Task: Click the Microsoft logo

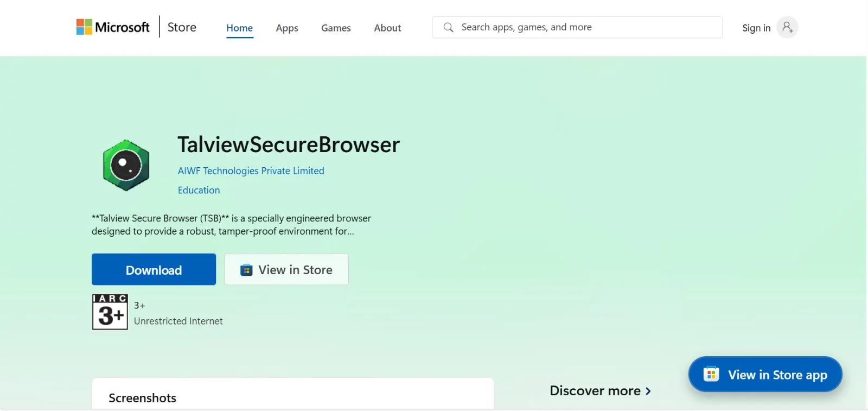Action: (x=113, y=27)
